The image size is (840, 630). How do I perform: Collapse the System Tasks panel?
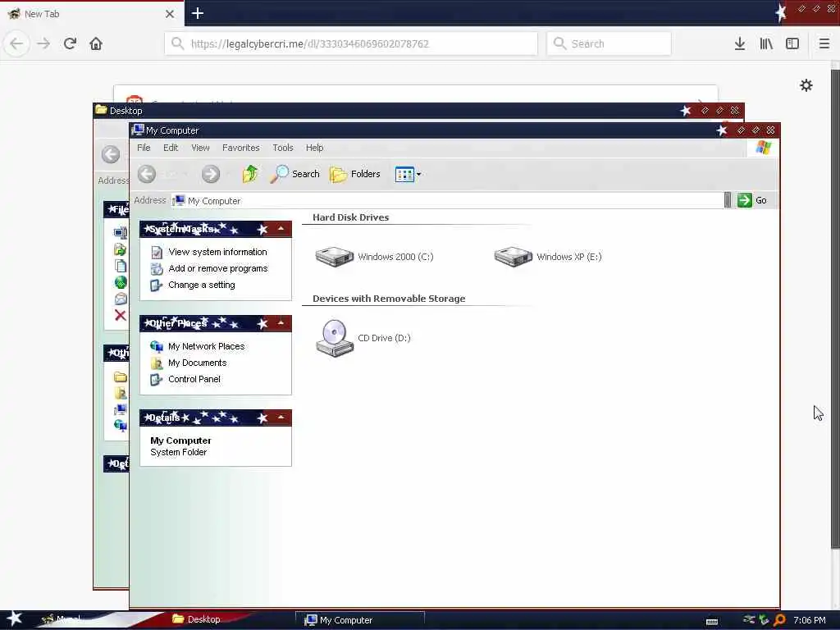(x=281, y=229)
